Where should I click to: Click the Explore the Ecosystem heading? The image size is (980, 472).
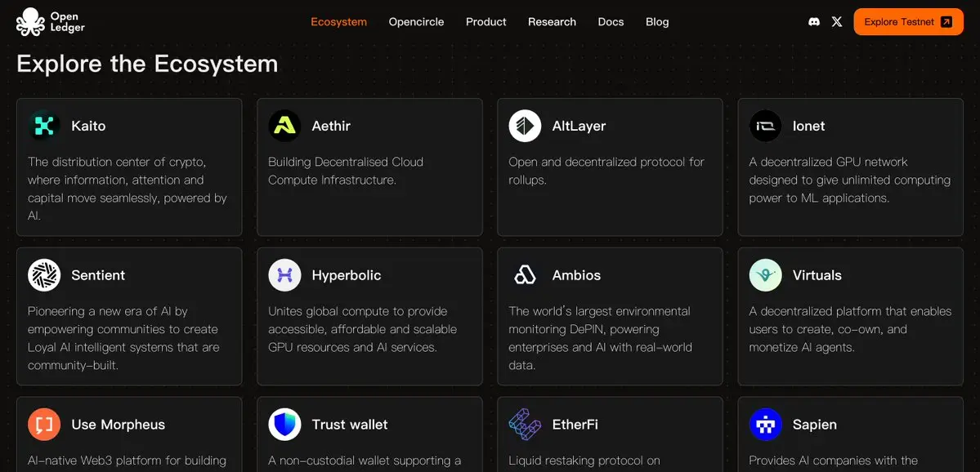coord(147,64)
